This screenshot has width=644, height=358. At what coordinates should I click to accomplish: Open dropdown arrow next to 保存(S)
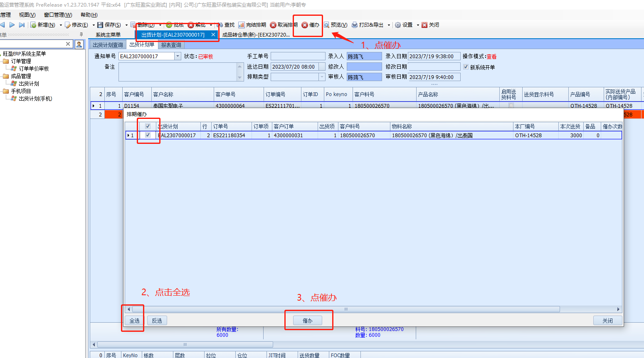(126, 25)
